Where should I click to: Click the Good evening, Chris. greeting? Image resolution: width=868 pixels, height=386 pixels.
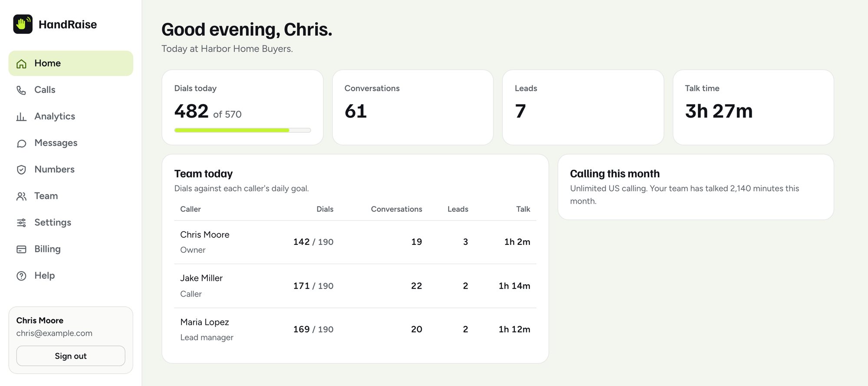pyautogui.click(x=247, y=30)
